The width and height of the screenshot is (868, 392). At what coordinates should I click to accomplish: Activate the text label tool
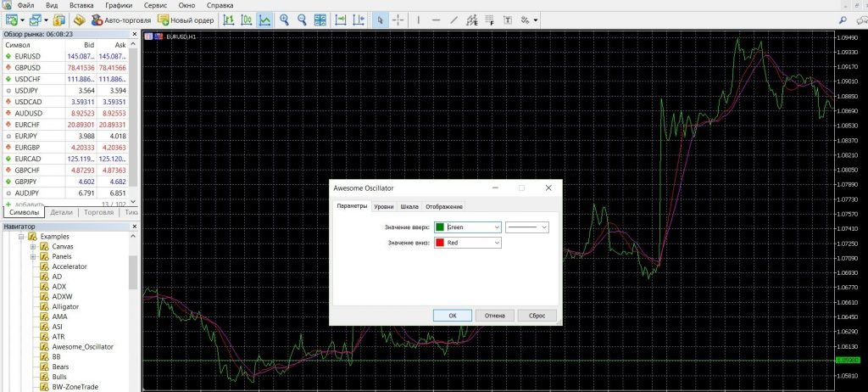(x=508, y=19)
